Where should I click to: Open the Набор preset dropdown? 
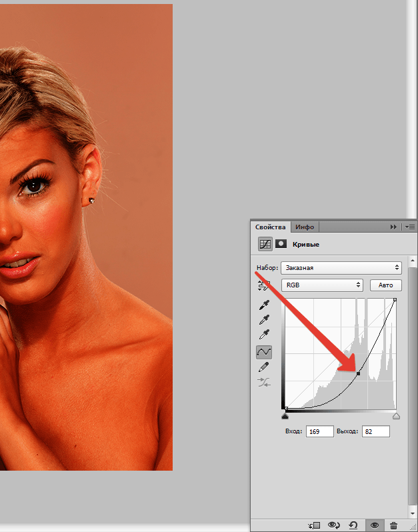tap(341, 268)
